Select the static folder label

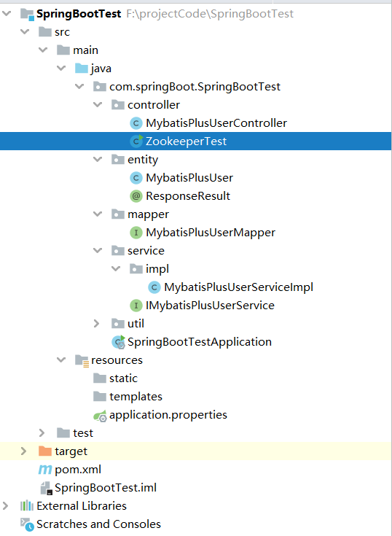(x=123, y=378)
